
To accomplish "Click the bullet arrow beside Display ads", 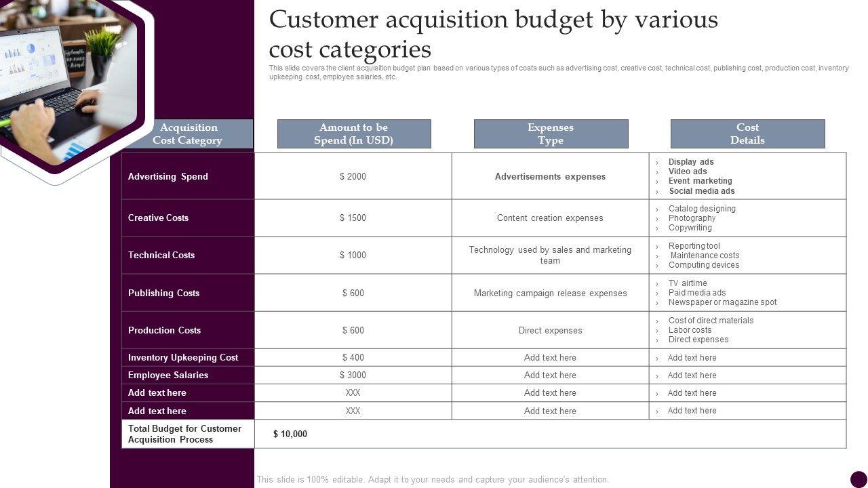I will click(x=657, y=163).
